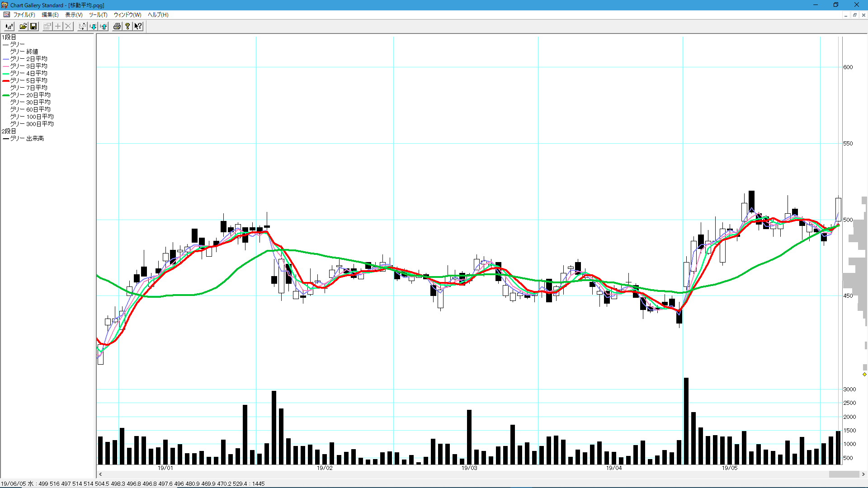Image resolution: width=868 pixels, height=488 pixels.
Task: Print the chart with the printer icon
Action: pyautogui.click(x=117, y=26)
